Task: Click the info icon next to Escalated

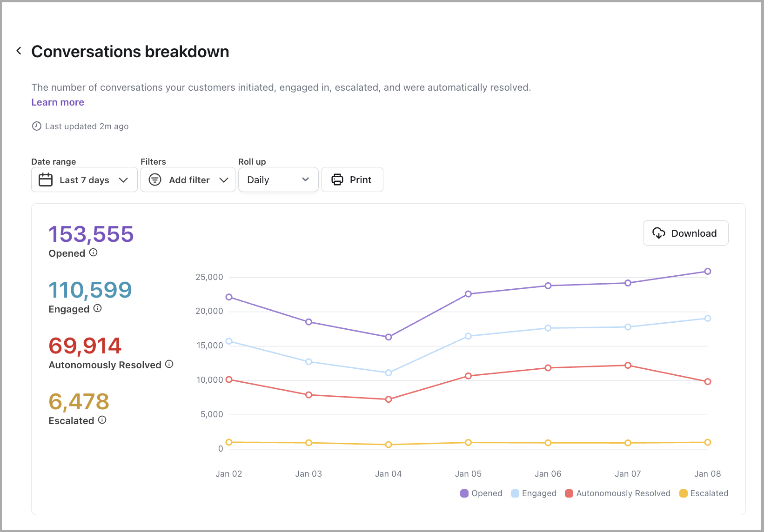Action: 102,420
